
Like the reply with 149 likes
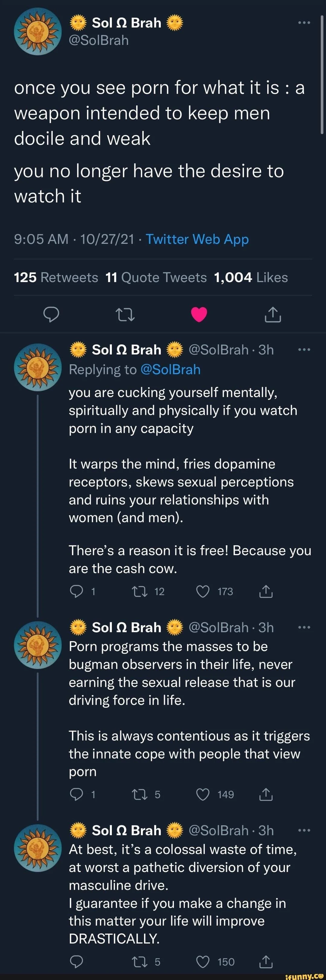(x=203, y=794)
